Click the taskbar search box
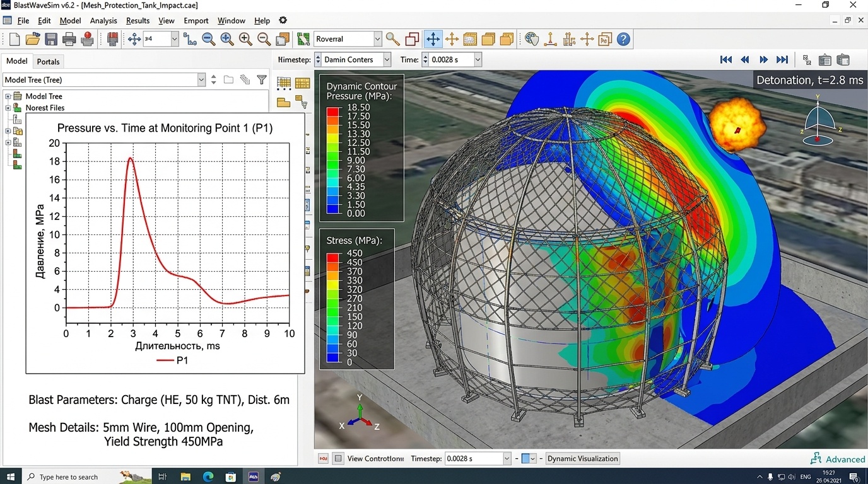This screenshot has height=484, width=868. tap(87, 476)
